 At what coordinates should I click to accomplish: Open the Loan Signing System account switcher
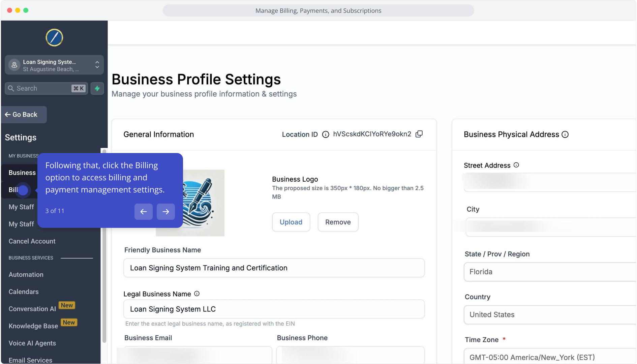coord(54,65)
